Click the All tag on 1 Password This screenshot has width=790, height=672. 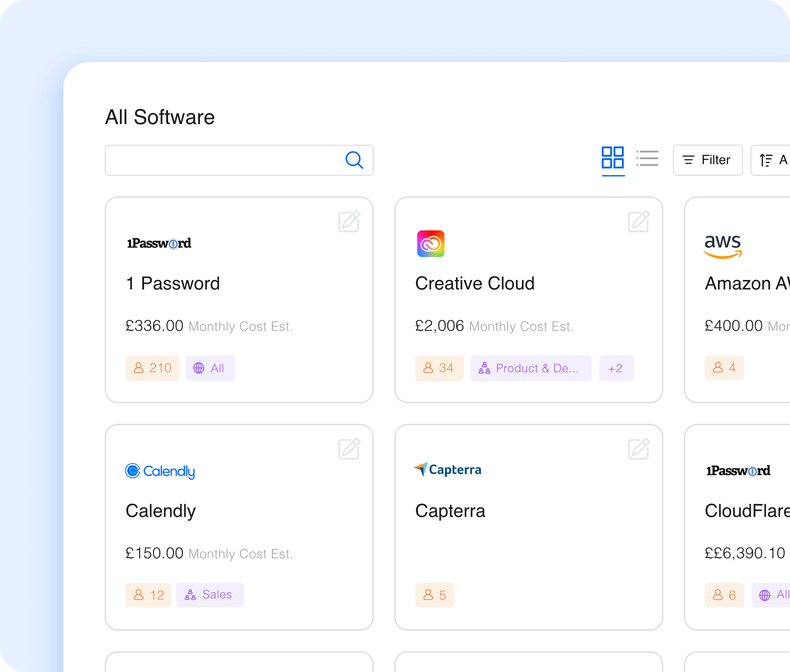click(210, 368)
